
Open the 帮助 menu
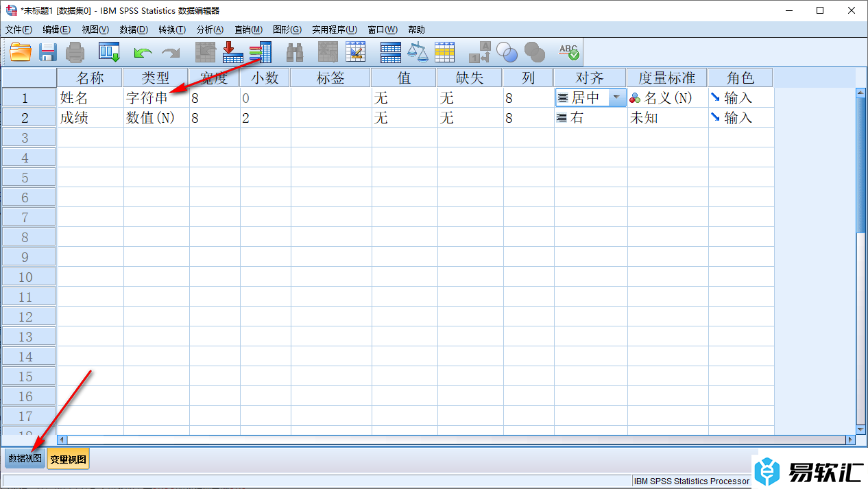[416, 29]
